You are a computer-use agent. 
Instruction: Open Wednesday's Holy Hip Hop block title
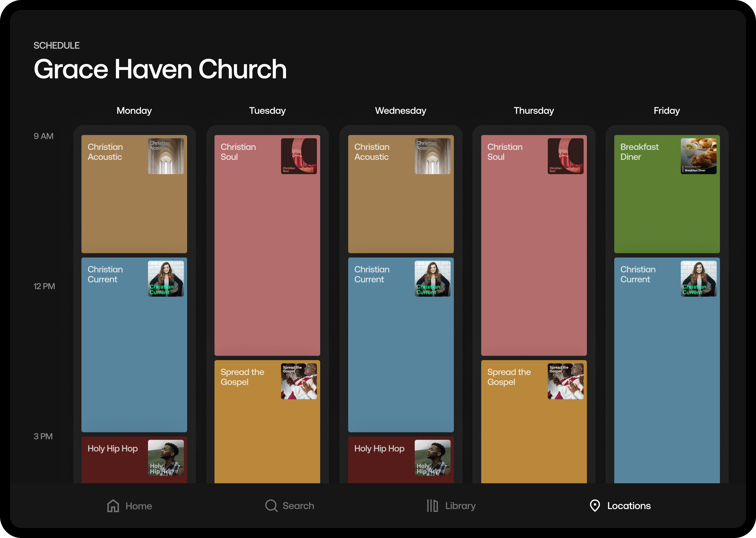coord(379,448)
